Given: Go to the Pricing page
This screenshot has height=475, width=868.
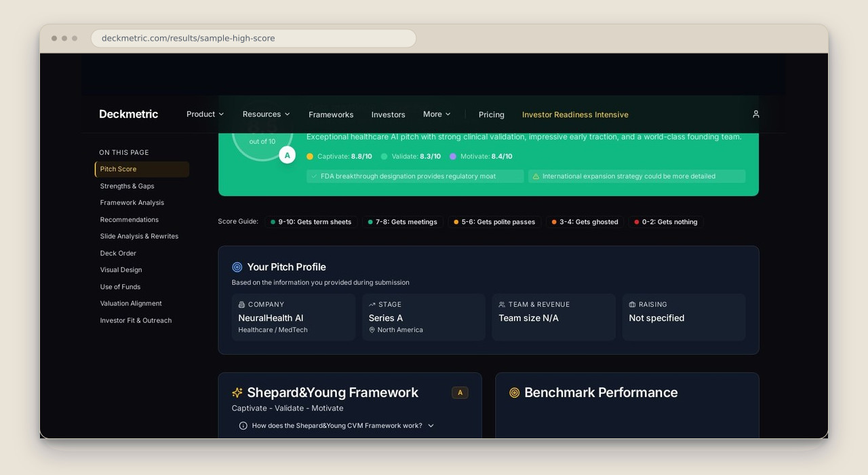Looking at the screenshot, I should (492, 115).
